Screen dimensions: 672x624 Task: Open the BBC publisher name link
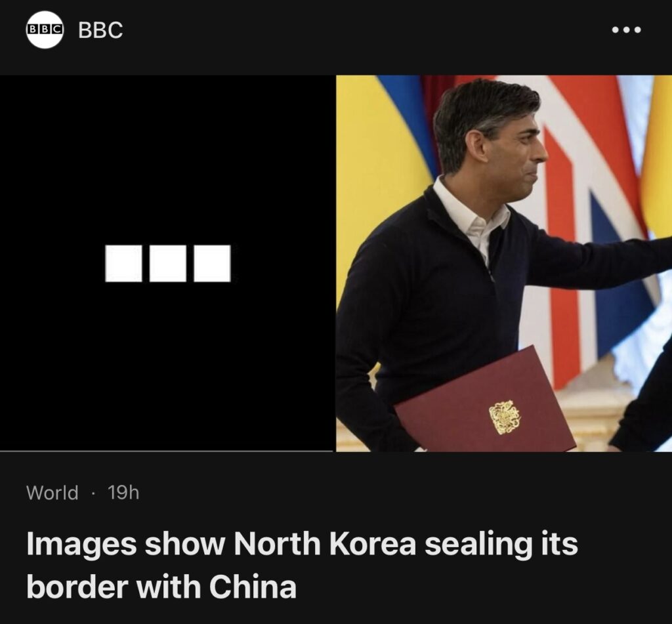100,30
